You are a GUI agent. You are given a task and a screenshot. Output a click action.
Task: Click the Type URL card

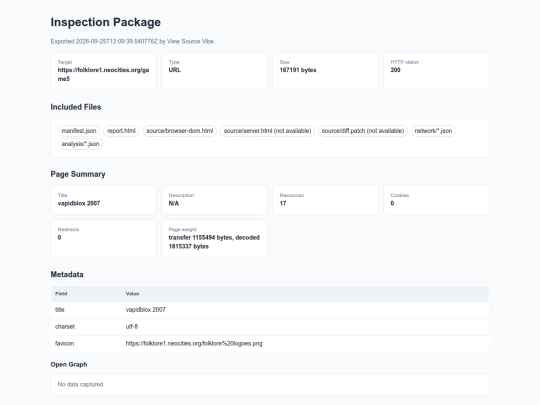(x=215, y=71)
